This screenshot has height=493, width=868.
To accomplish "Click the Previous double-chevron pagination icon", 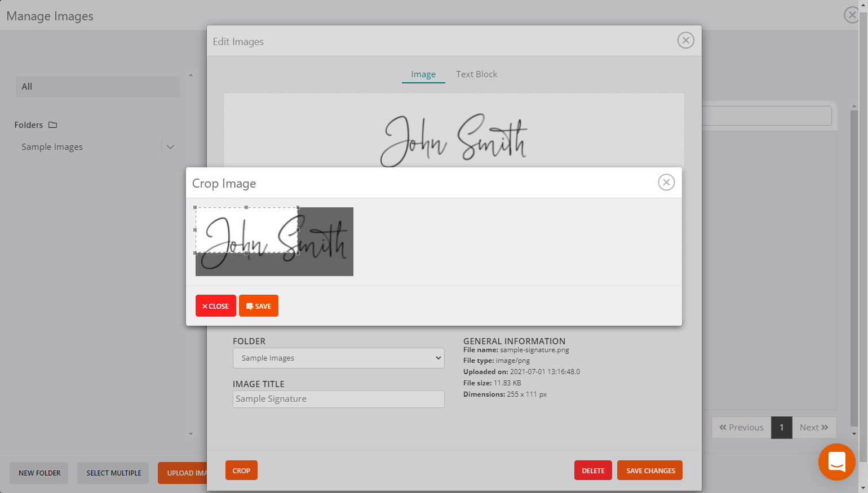I will coord(724,427).
